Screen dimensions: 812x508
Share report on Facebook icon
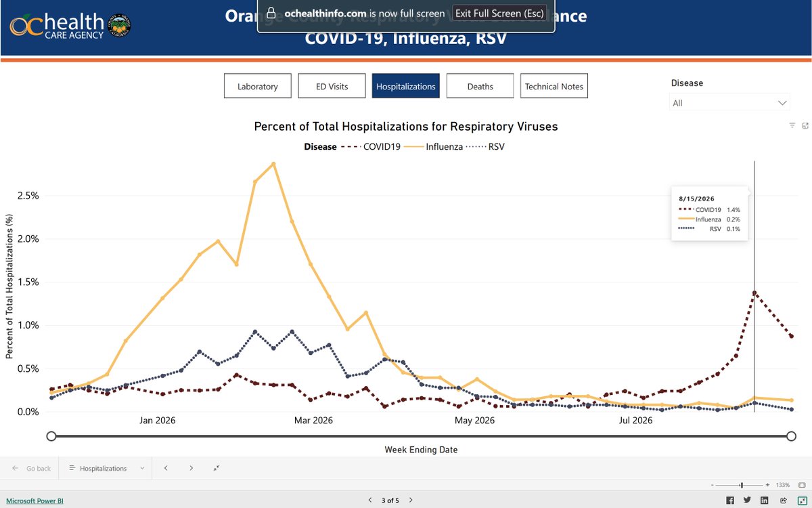730,501
